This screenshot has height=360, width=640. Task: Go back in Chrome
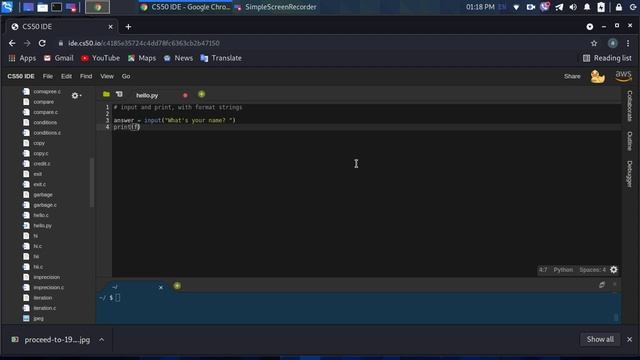[x=12, y=43]
